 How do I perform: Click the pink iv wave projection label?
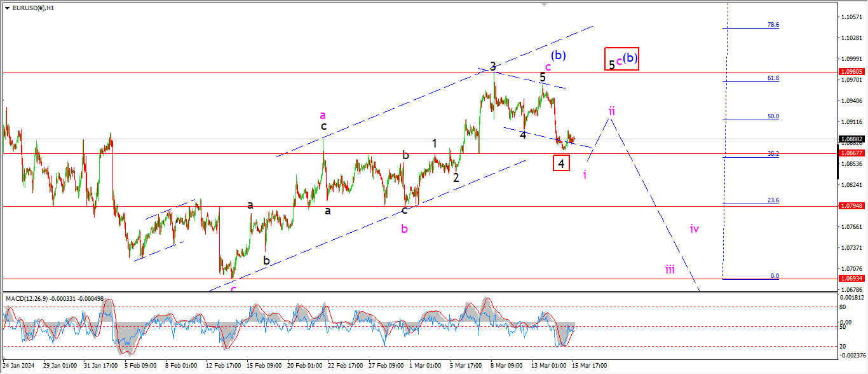(695, 228)
